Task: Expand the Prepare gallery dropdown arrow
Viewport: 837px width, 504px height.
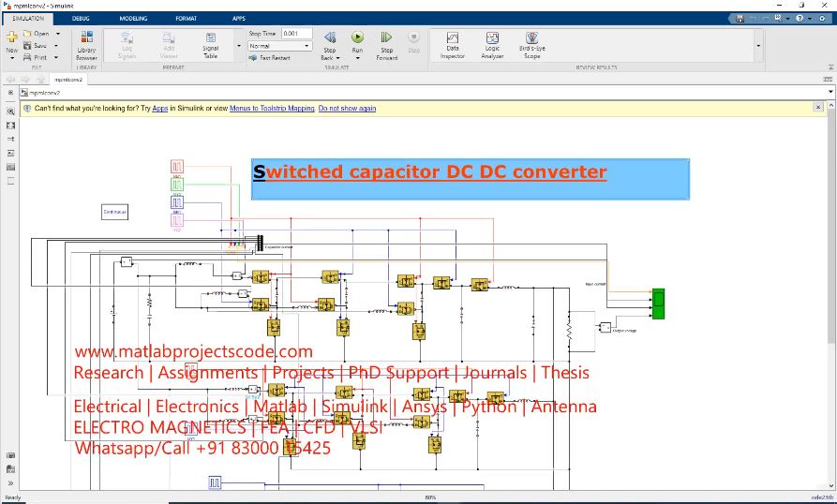Action: pyautogui.click(x=239, y=46)
